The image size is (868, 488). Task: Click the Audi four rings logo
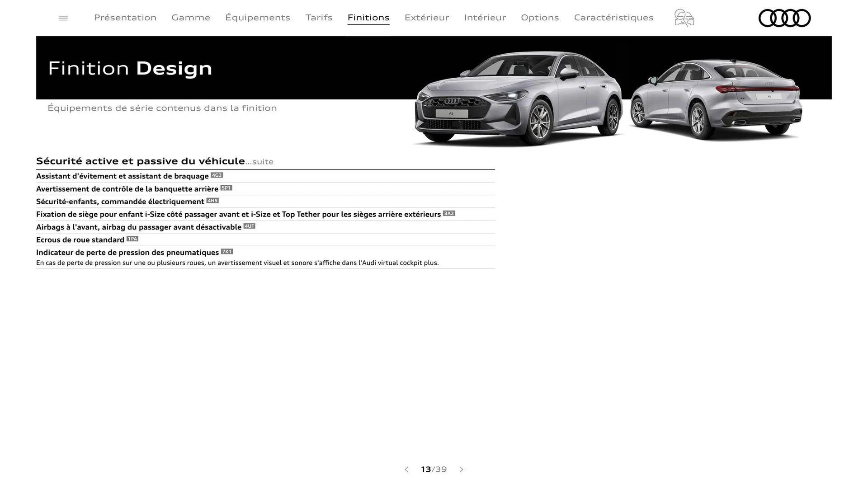click(784, 18)
